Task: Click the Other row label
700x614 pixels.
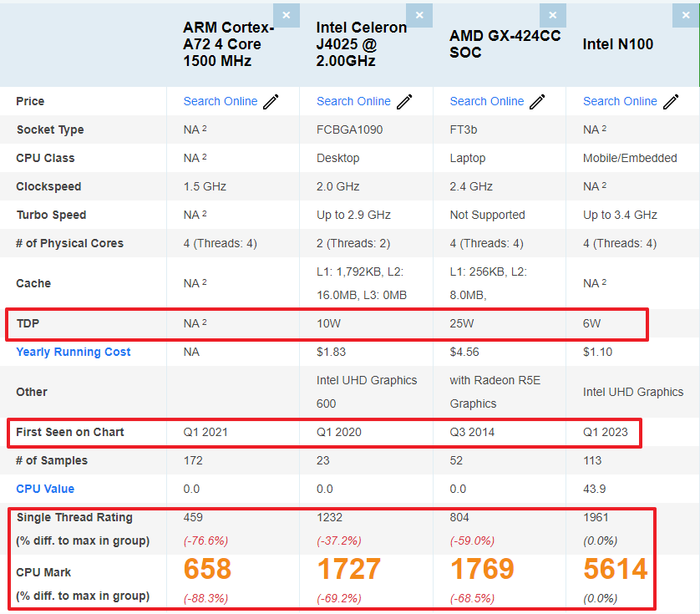Action: [x=32, y=392]
